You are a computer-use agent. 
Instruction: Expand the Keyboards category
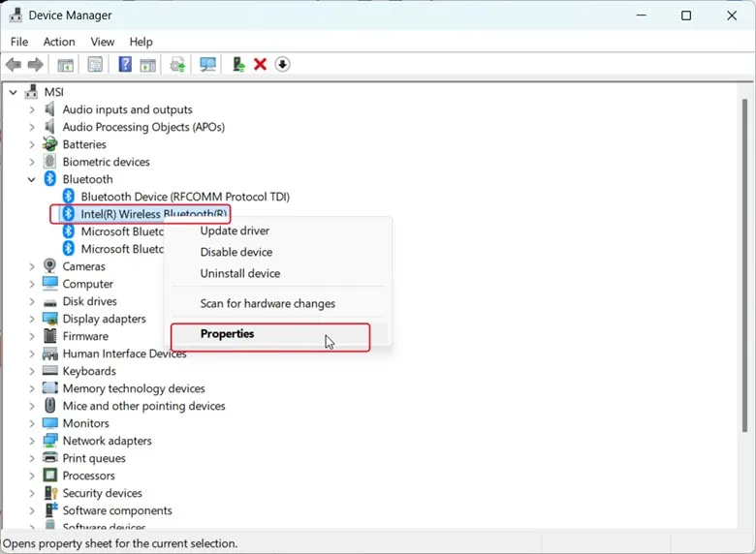(32, 371)
